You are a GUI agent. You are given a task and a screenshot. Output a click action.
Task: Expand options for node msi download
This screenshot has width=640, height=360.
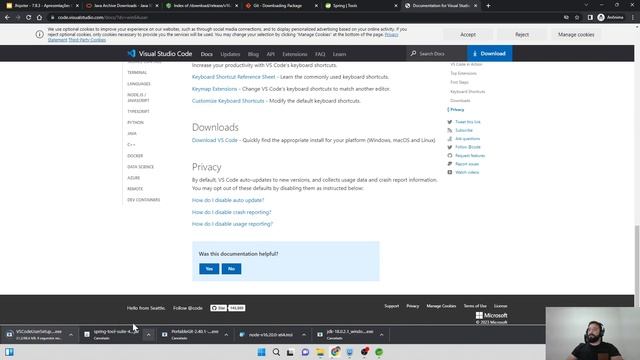[304, 335]
